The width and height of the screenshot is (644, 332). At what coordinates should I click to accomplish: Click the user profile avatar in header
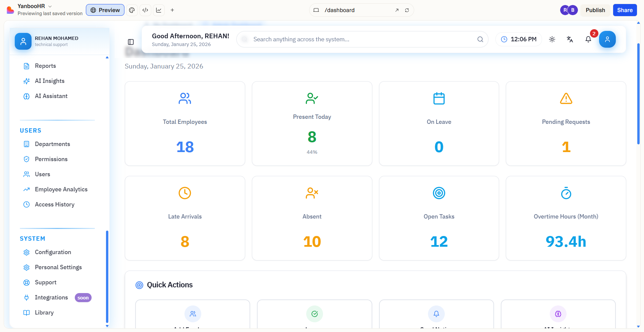click(x=607, y=39)
